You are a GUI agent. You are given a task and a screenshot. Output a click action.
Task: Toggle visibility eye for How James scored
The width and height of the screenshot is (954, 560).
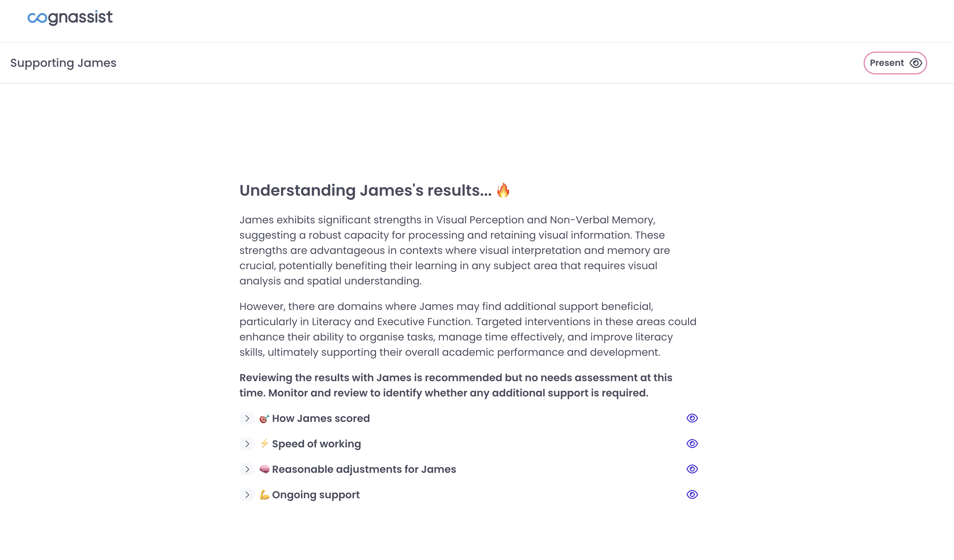[692, 418]
